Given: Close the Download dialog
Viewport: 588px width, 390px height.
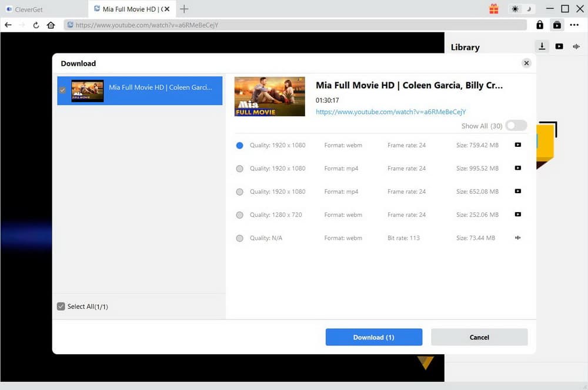Looking at the screenshot, I should click(526, 63).
